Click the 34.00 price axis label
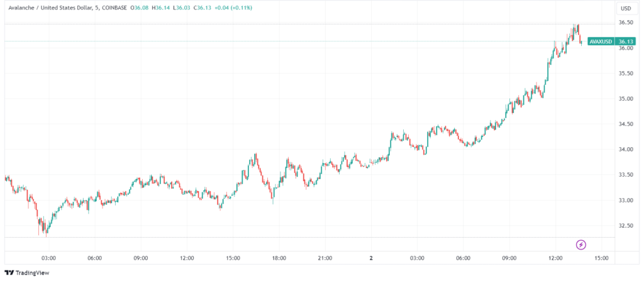Image resolution: width=644 pixels, height=281 pixels. pos(625,150)
